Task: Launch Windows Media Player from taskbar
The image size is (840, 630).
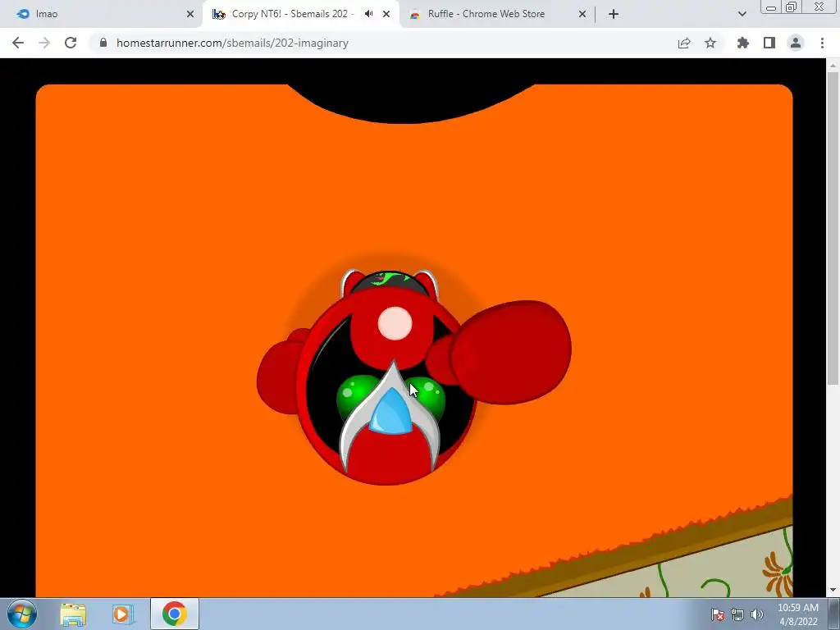Action: tap(123, 614)
